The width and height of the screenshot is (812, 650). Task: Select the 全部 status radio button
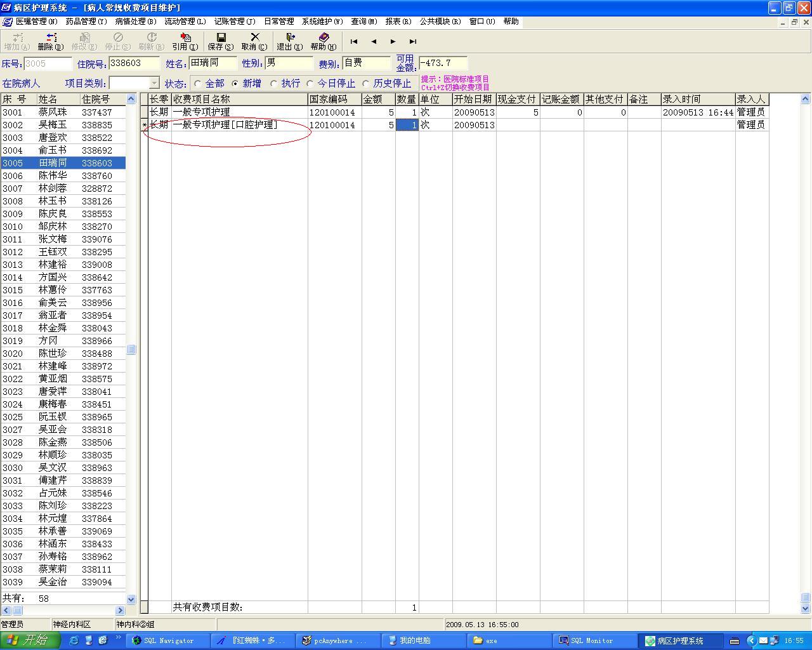[x=198, y=84]
